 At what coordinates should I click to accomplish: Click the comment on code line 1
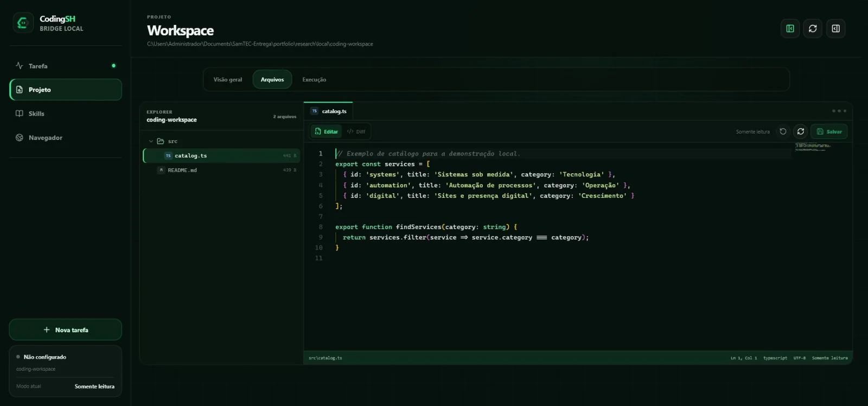point(428,154)
